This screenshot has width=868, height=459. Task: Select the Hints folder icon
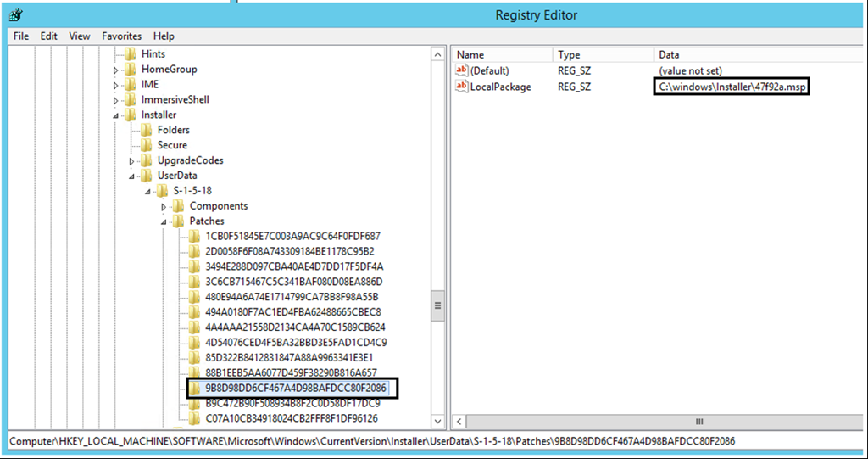pos(130,53)
